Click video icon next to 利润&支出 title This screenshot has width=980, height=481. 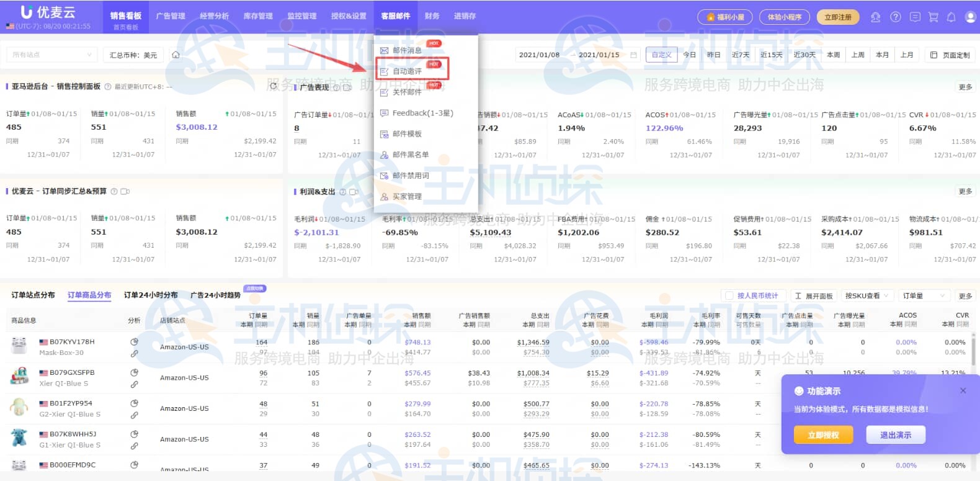pos(354,192)
